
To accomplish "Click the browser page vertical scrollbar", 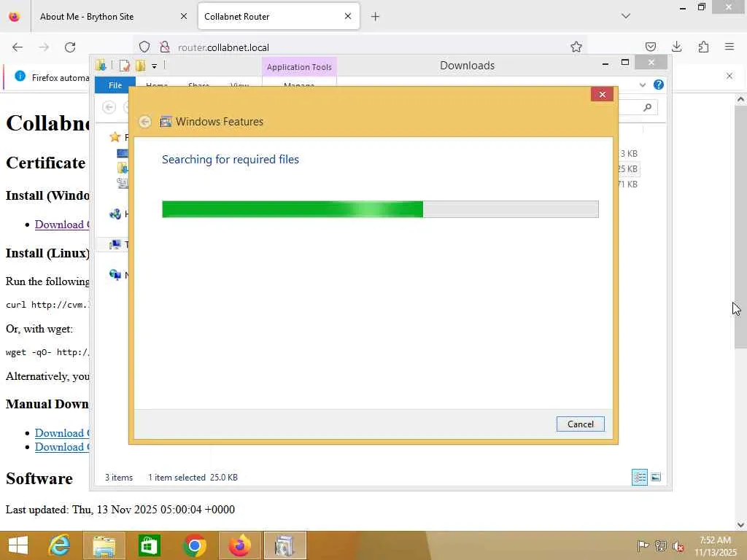I will coord(740,227).
